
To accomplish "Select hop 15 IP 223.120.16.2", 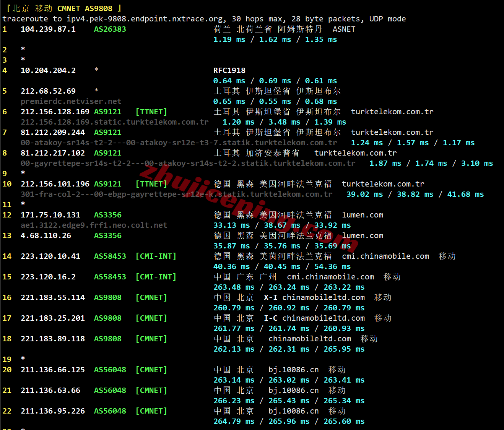I will (x=48, y=277).
